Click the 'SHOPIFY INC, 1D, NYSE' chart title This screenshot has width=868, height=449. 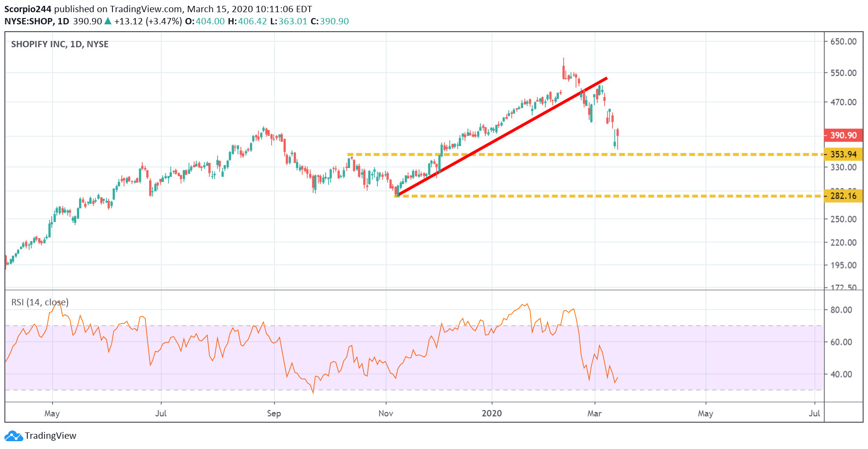[x=60, y=44]
